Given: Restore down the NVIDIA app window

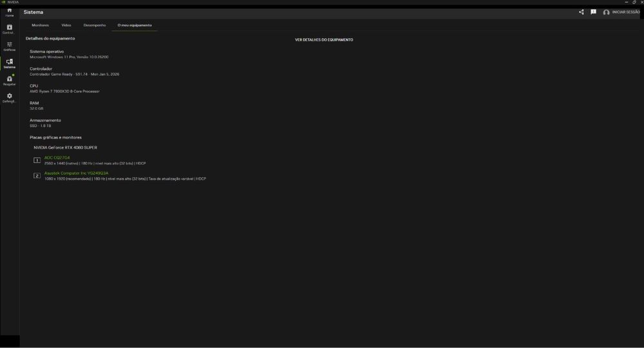Looking at the screenshot, I should click(634, 2).
